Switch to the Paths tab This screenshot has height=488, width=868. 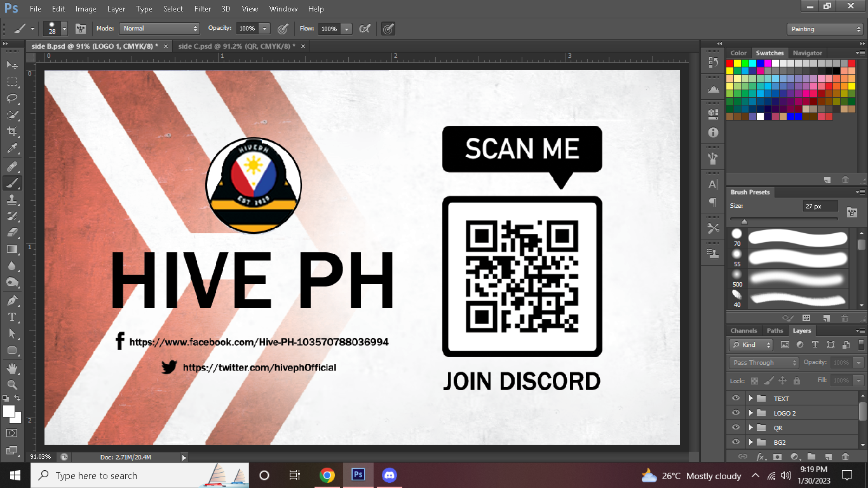pos(775,330)
